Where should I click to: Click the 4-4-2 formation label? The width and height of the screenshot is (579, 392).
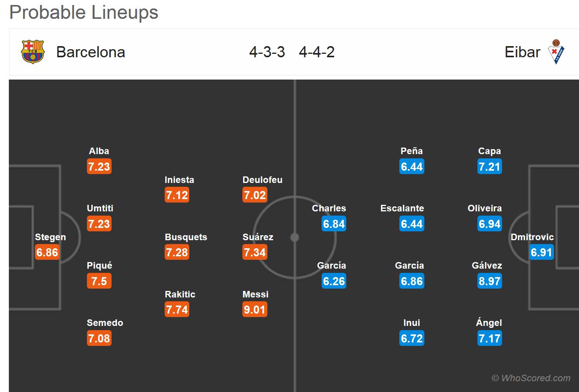[317, 52]
